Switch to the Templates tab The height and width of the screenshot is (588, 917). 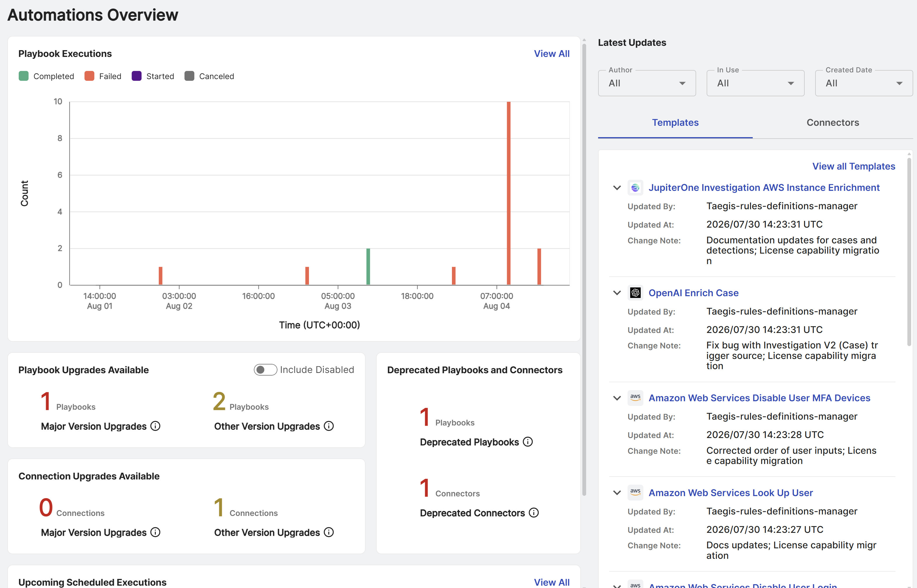(675, 123)
